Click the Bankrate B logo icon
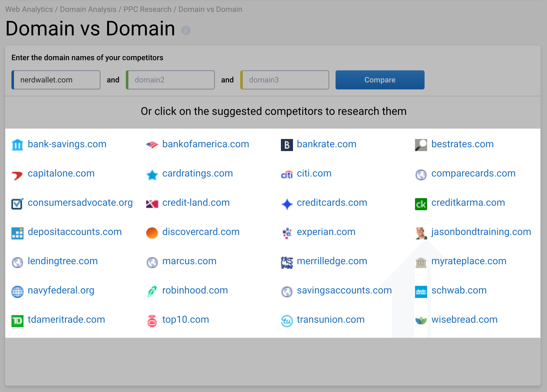Viewport: 547px width, 392px height. (287, 145)
